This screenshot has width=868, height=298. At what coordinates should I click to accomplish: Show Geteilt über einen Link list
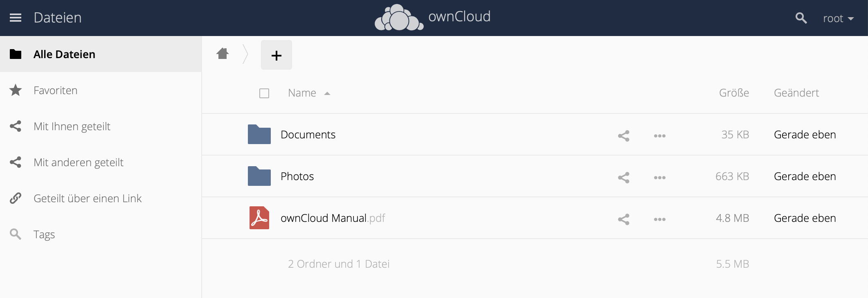tap(87, 199)
